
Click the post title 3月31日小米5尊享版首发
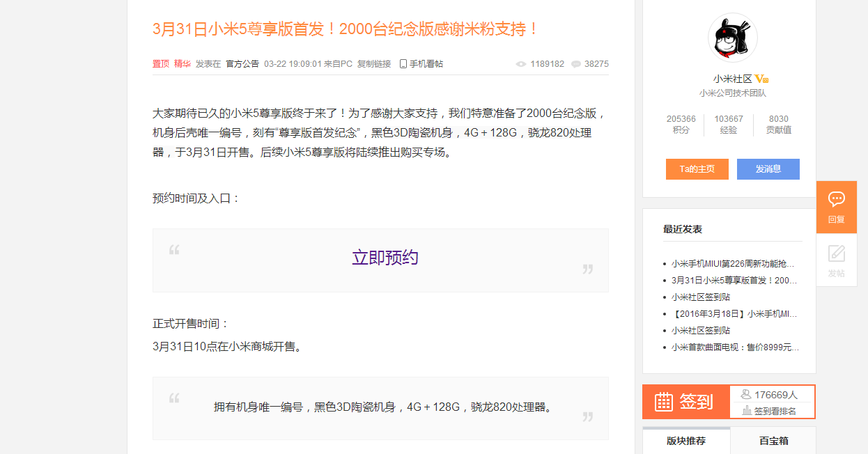[346, 29]
